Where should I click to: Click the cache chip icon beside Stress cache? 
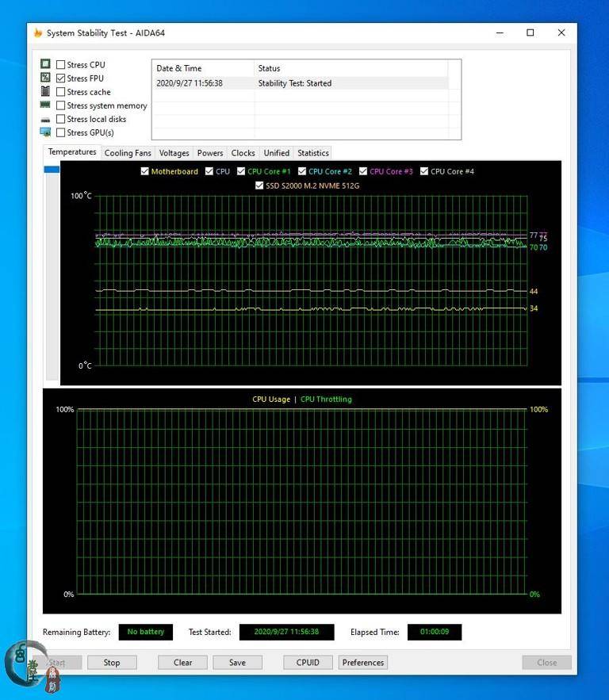tap(45, 91)
